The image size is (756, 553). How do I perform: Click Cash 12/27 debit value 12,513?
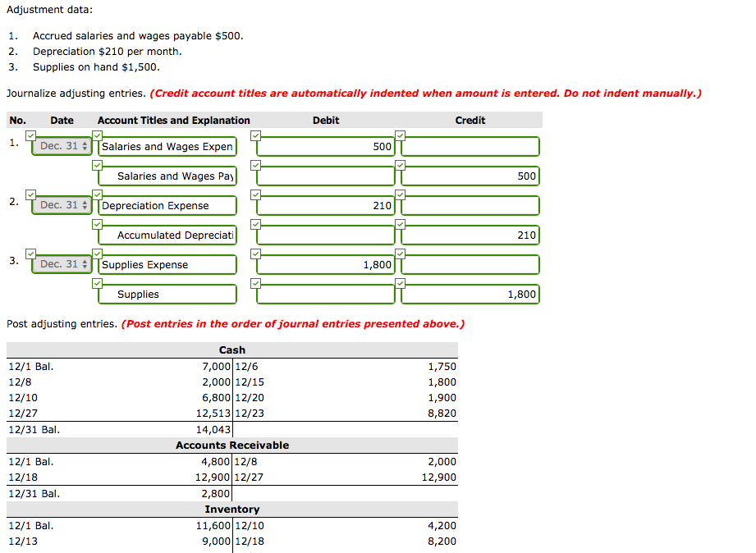point(213,414)
